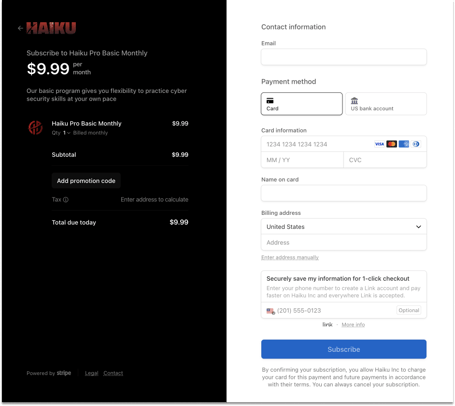Open the Legal footer link
Image resolution: width=455 pixels, height=406 pixels.
point(91,373)
